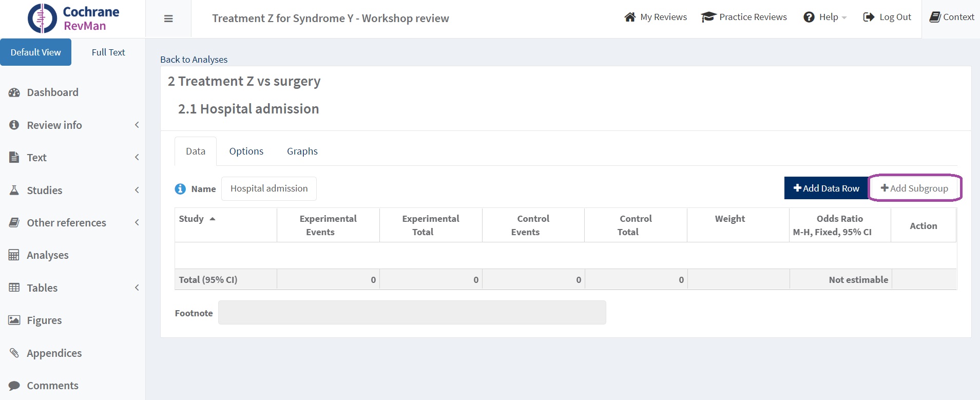Expand the Tables sidebar section
The image size is (980, 400).
click(x=42, y=288)
